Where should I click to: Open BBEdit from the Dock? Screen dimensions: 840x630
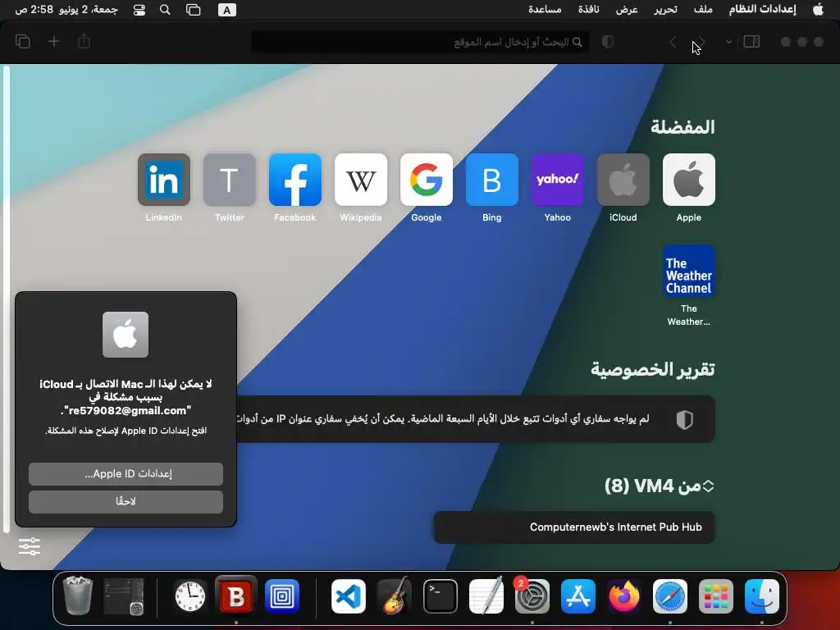click(236, 596)
